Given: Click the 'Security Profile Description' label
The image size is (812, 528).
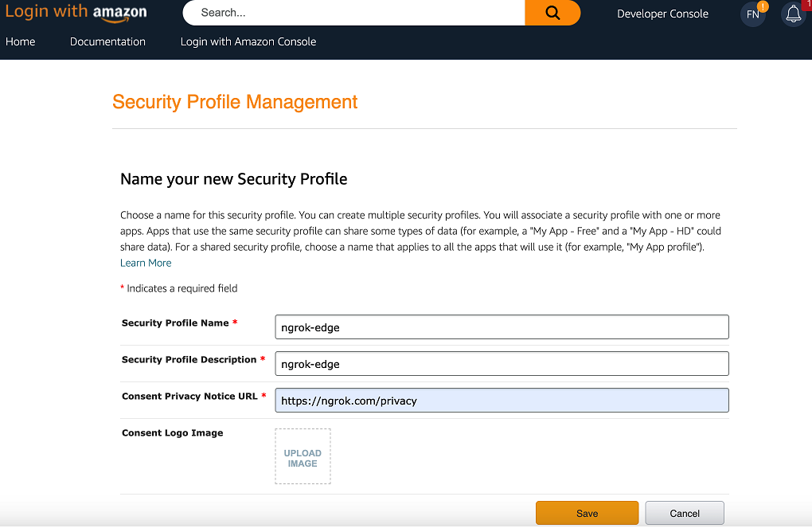Looking at the screenshot, I should point(189,360).
